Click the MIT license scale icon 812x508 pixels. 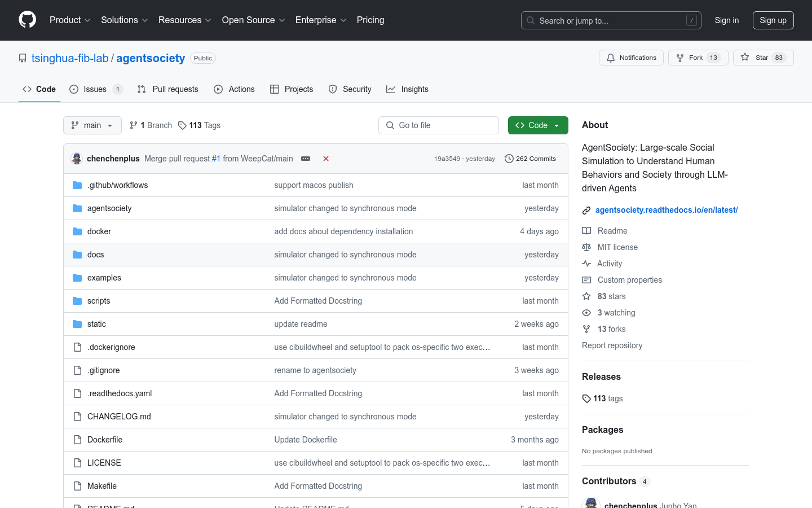pyautogui.click(x=586, y=247)
